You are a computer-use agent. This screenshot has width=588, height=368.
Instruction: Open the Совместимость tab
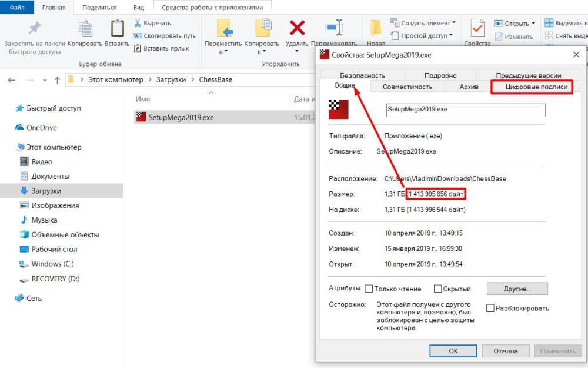point(407,87)
